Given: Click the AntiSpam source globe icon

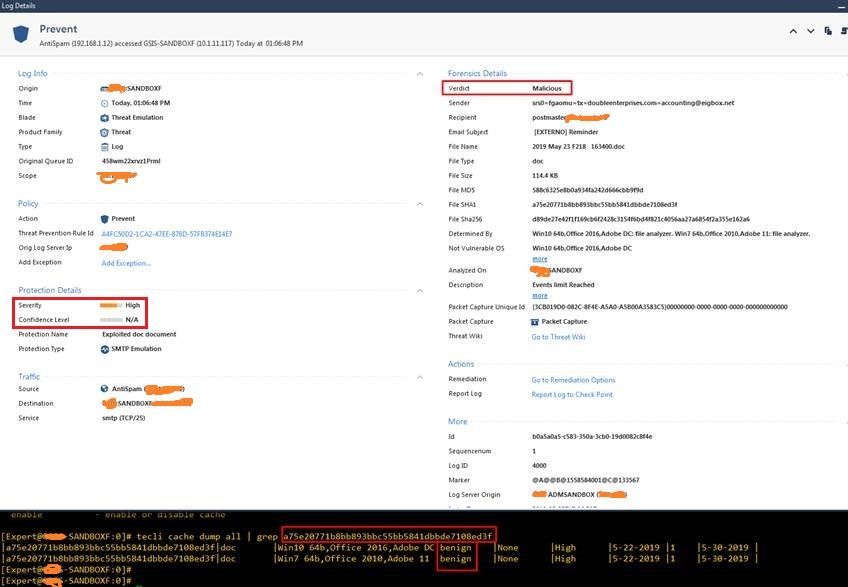Looking at the screenshot, I should click(104, 389).
